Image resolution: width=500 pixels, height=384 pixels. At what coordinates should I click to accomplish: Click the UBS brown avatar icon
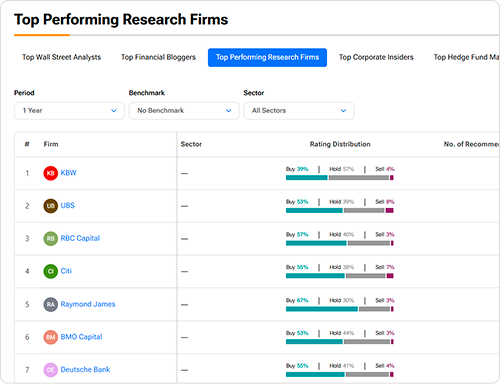[50, 206]
